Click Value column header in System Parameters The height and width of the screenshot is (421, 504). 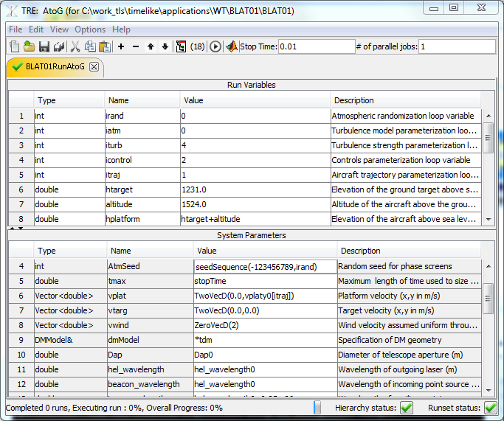click(265, 251)
